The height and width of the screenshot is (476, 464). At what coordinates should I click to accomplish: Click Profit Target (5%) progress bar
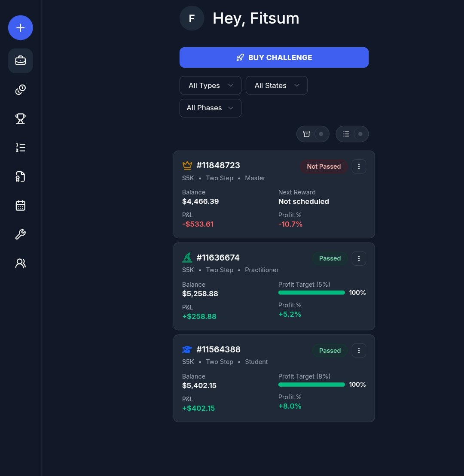pos(312,293)
